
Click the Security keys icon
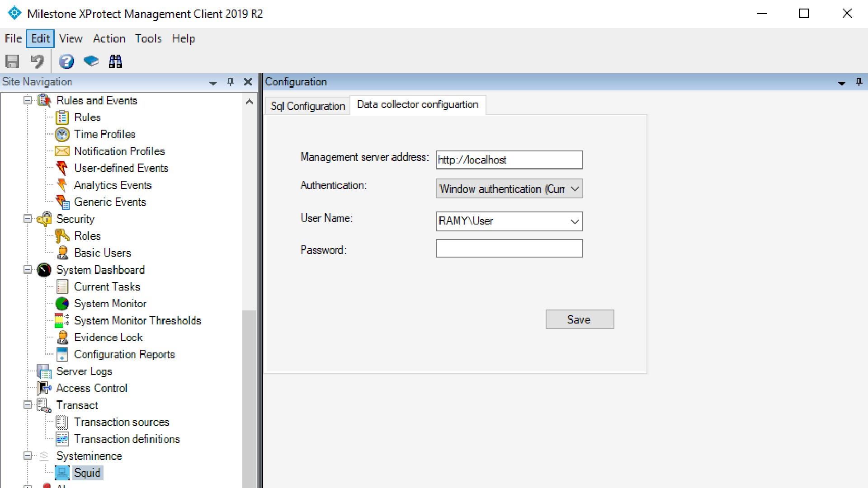point(44,219)
